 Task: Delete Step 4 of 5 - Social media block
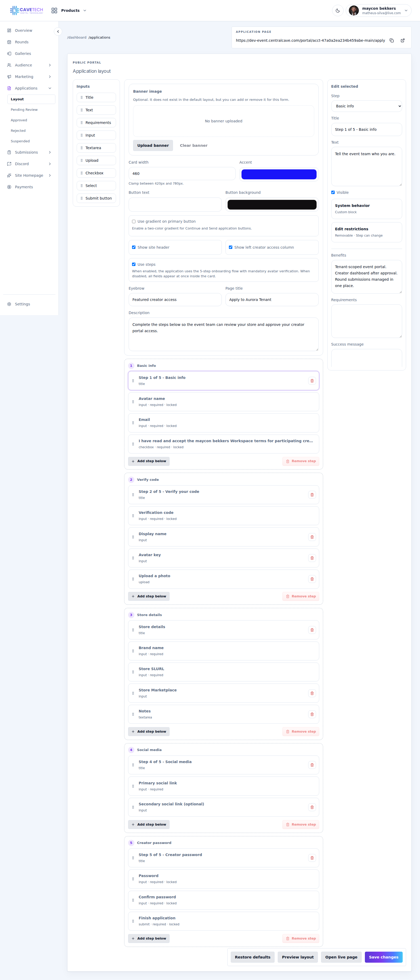pos(312,765)
